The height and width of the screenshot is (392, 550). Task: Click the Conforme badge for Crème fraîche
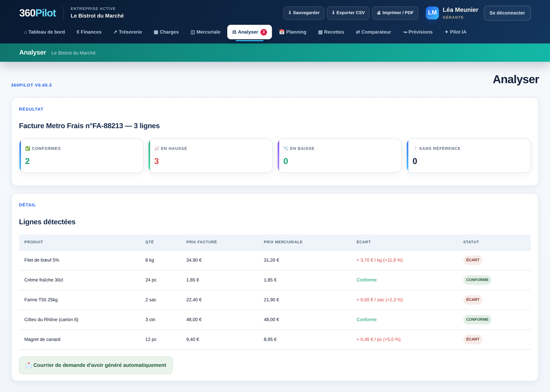[477, 280]
